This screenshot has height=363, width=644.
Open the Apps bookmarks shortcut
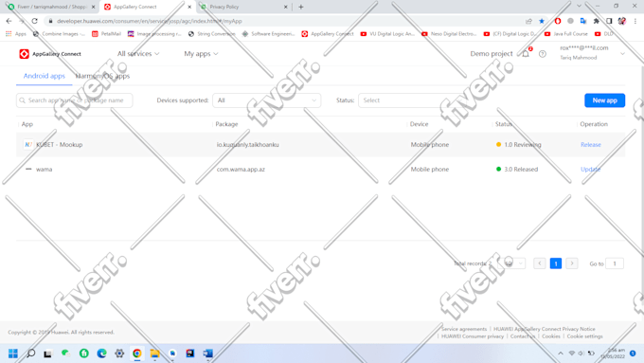click(x=15, y=34)
